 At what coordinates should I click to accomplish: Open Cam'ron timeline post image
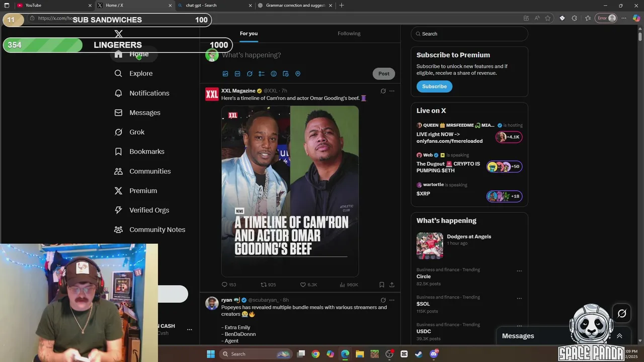coord(290,191)
